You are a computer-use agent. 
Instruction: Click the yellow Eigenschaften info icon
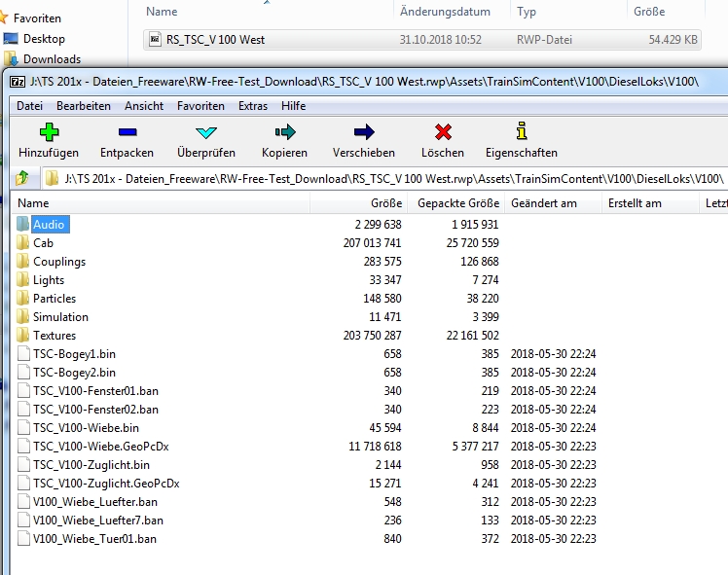pyautogui.click(x=522, y=131)
